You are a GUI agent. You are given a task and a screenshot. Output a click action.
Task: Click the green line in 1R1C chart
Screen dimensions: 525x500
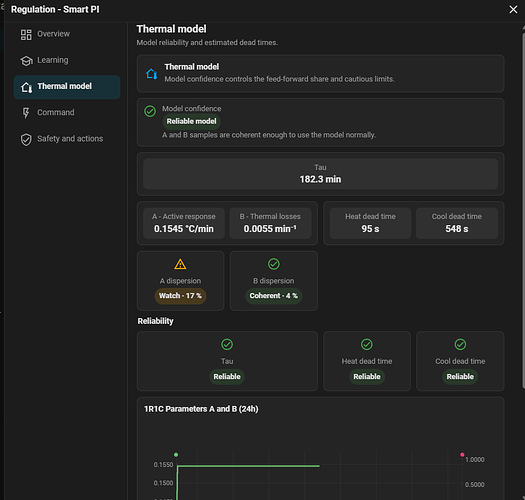tap(248, 466)
